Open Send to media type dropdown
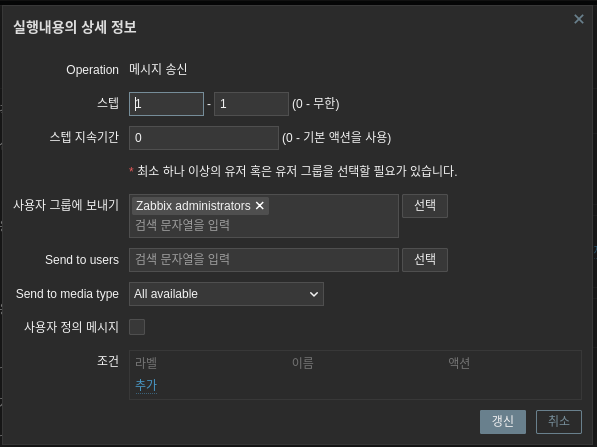The image size is (597, 447). [226, 294]
